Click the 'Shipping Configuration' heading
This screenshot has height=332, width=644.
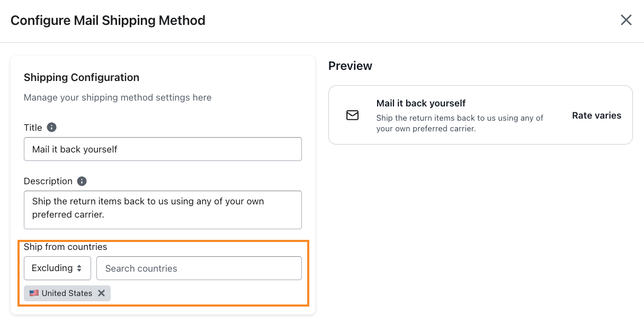82,77
